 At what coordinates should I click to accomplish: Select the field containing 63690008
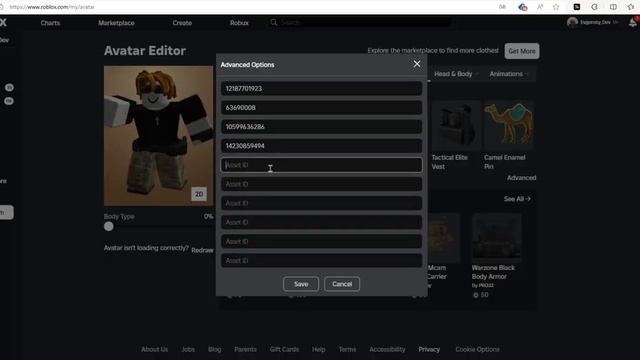tap(322, 108)
